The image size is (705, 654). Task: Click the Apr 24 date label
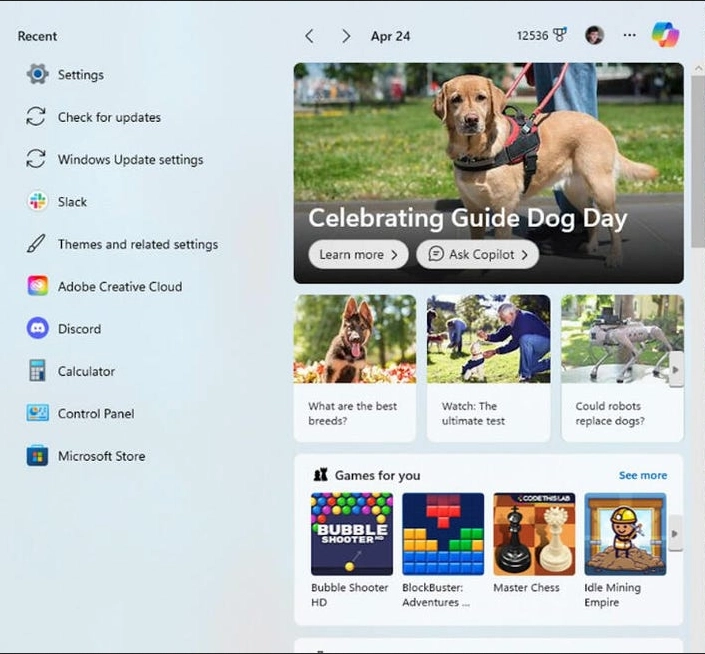click(390, 36)
